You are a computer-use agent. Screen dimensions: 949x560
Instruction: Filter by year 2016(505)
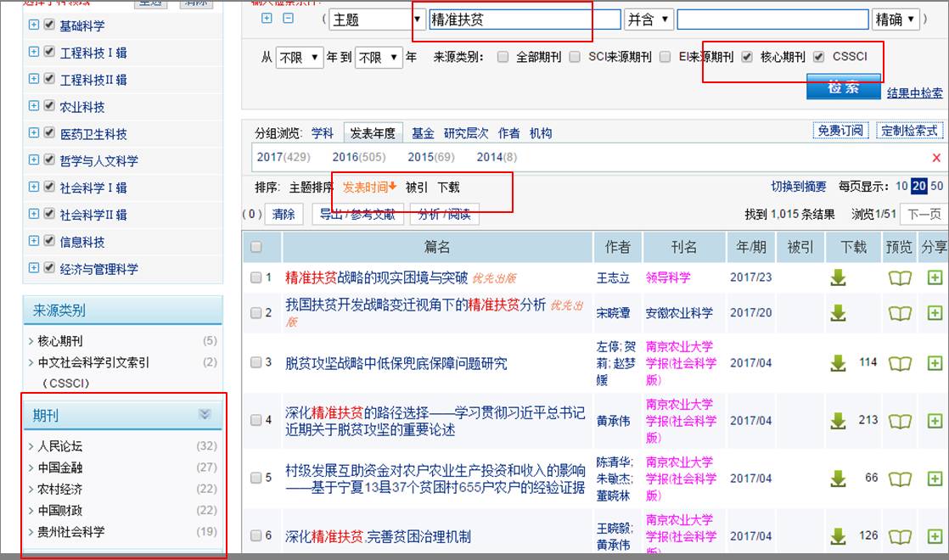(358, 157)
